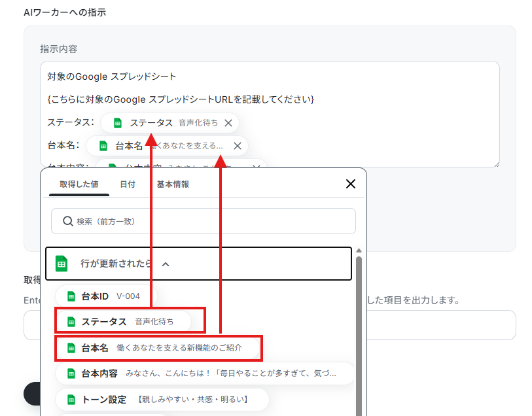Image resolution: width=532 pixels, height=416 pixels.
Task: Click the popup list scrollbar up arrow
Action: click(x=359, y=251)
